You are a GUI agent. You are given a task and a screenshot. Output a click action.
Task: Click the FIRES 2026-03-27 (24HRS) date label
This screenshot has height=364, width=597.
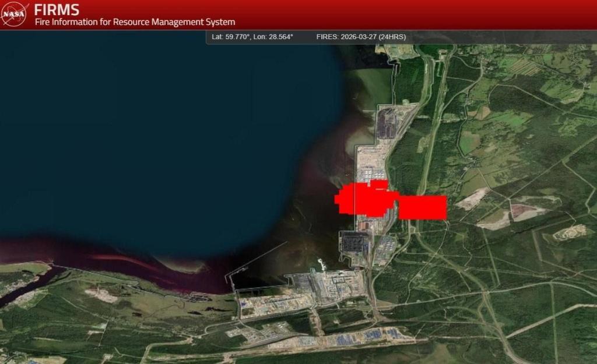tap(361, 37)
